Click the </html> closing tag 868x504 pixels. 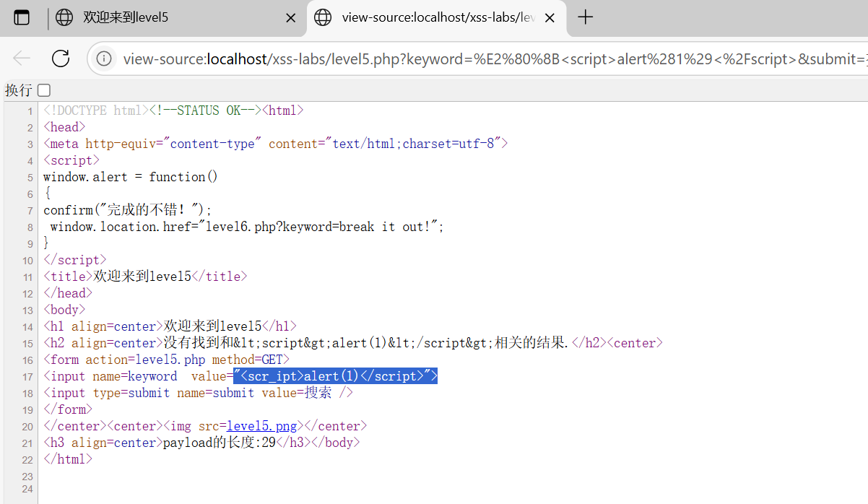(68, 459)
